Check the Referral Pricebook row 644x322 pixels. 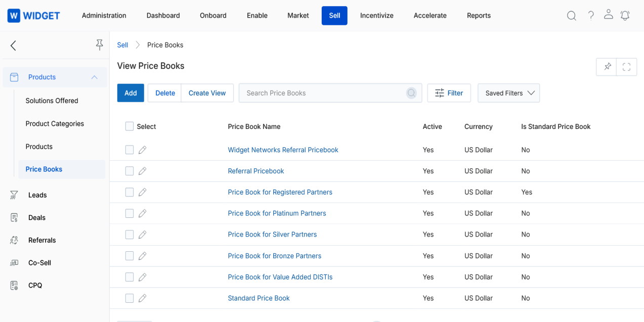(x=130, y=171)
